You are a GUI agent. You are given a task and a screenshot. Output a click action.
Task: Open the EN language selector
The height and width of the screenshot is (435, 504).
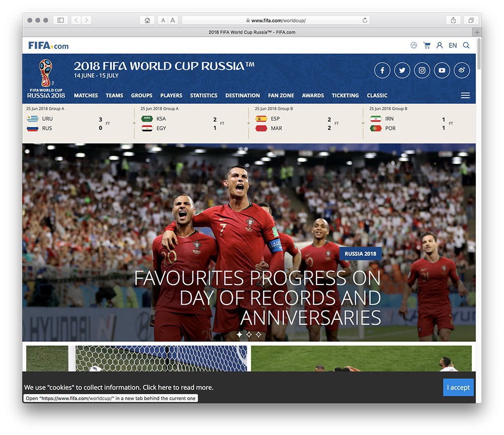click(453, 45)
